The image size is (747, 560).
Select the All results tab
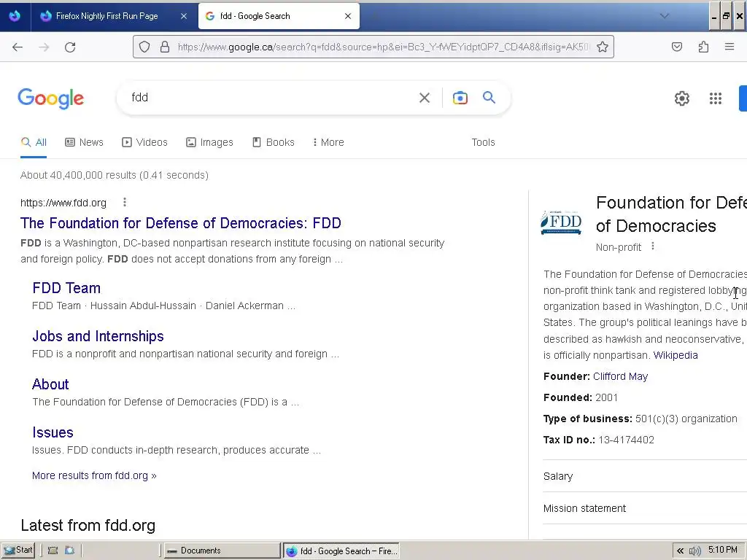click(x=34, y=142)
